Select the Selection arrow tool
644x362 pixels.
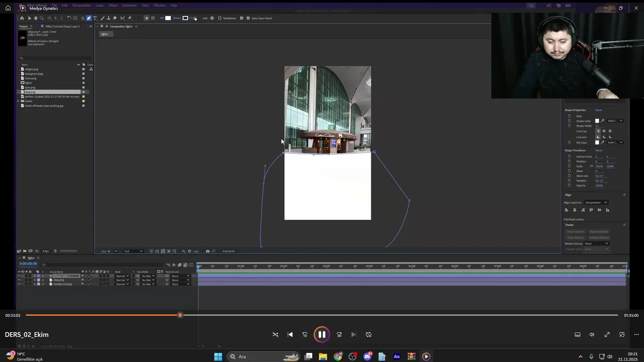click(29, 18)
